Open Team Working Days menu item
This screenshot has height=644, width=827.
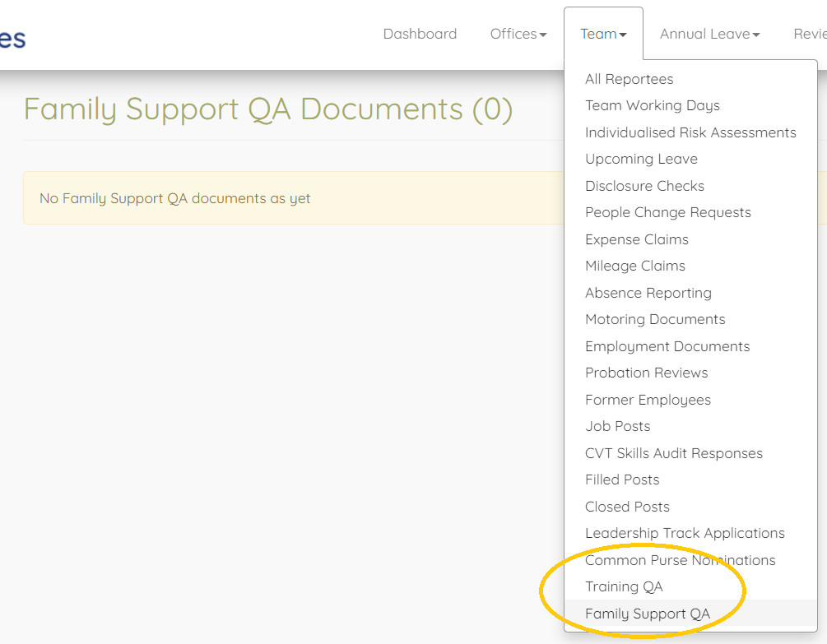point(652,105)
